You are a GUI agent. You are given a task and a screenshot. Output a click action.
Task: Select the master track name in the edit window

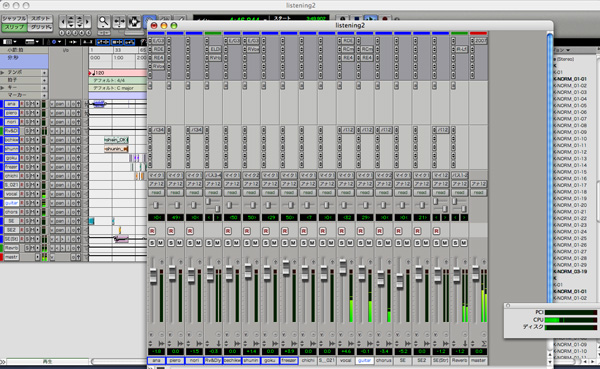[11, 257]
